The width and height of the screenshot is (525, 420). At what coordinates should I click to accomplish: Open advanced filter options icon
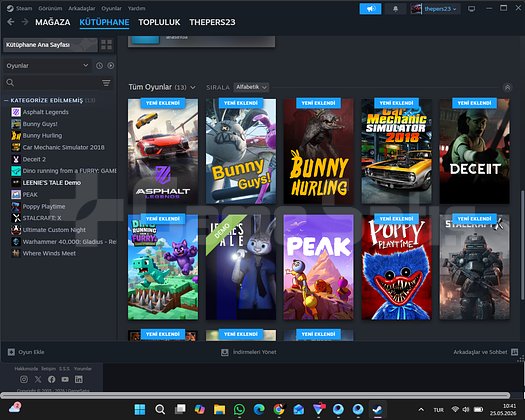coord(106,83)
